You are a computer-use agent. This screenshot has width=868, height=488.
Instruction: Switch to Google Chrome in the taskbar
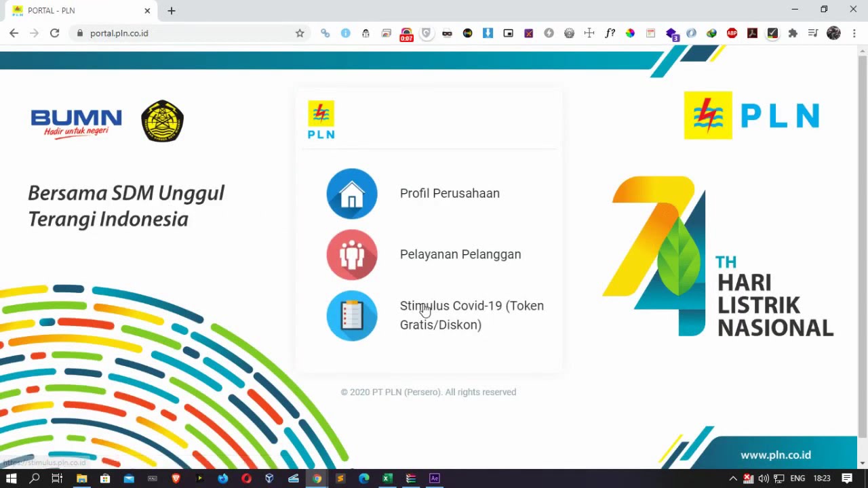317,479
